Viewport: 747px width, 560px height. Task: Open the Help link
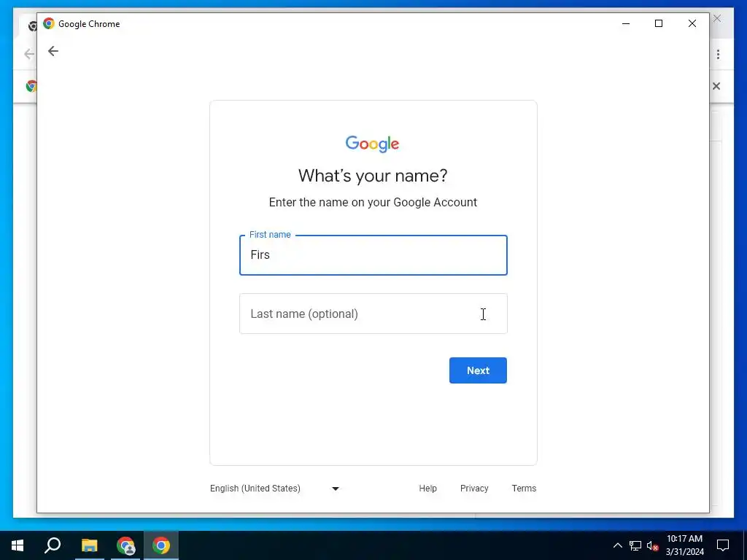[427, 489]
